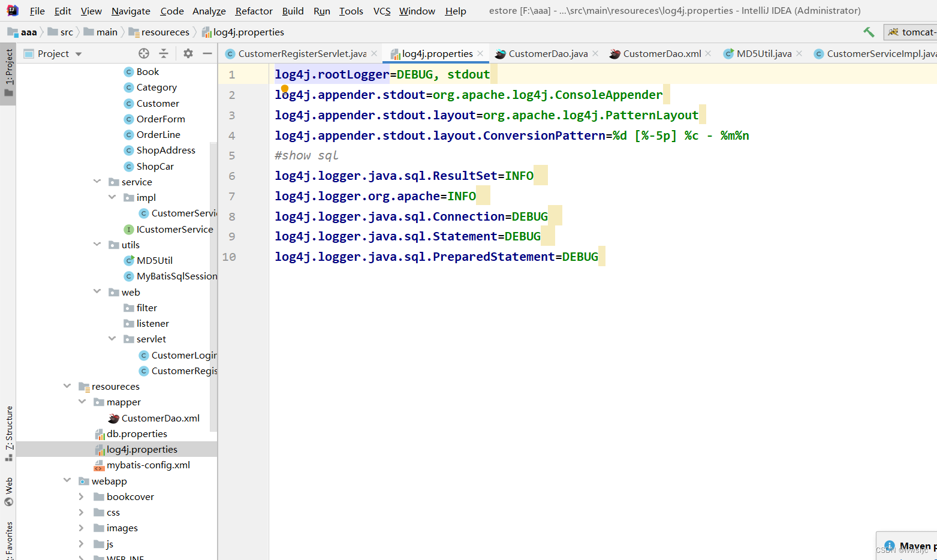Image resolution: width=937 pixels, height=560 pixels.
Task: Close the CustomerRegisterServlet.java tab
Action: tap(374, 53)
